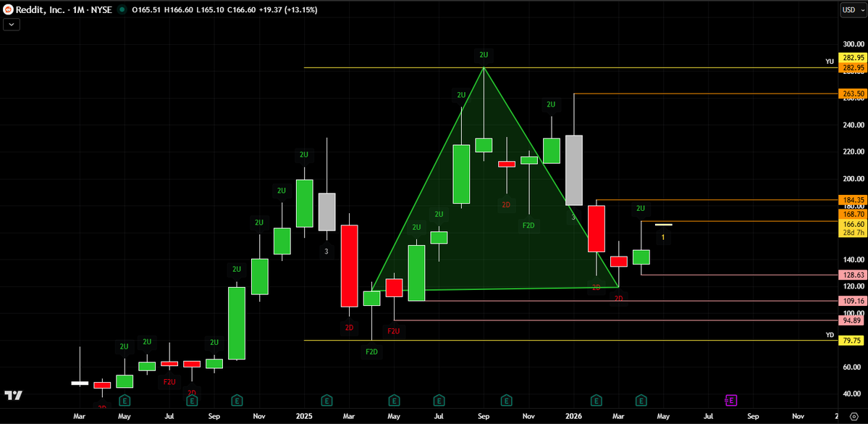Click the Reddit logo icon beside the symbol name

8,9
